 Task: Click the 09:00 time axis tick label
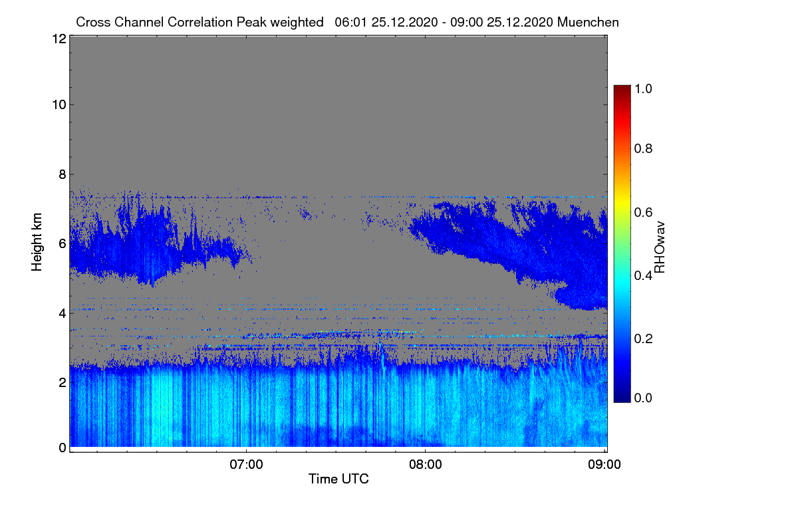[x=604, y=464]
